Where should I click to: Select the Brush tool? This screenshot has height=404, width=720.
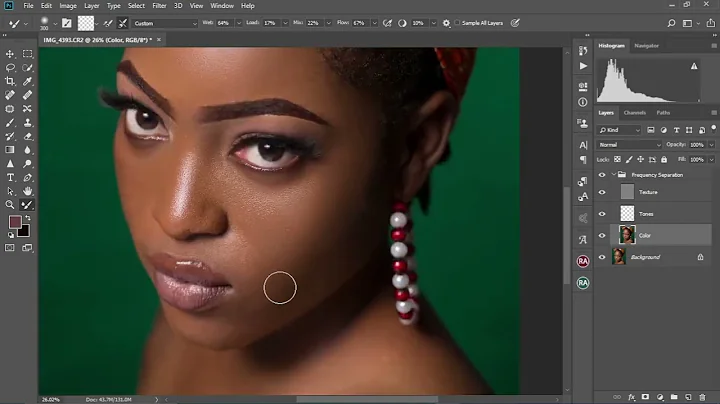coord(10,123)
